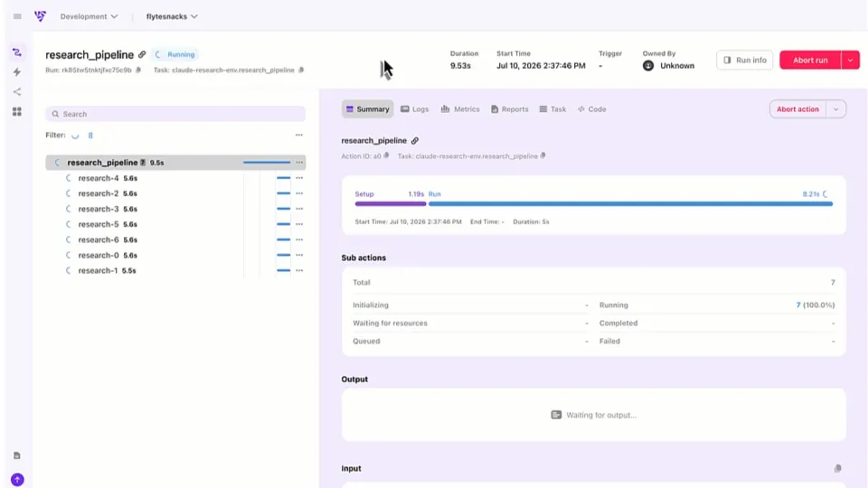Select the research-6 action row
868x488 pixels.
[x=175, y=239]
